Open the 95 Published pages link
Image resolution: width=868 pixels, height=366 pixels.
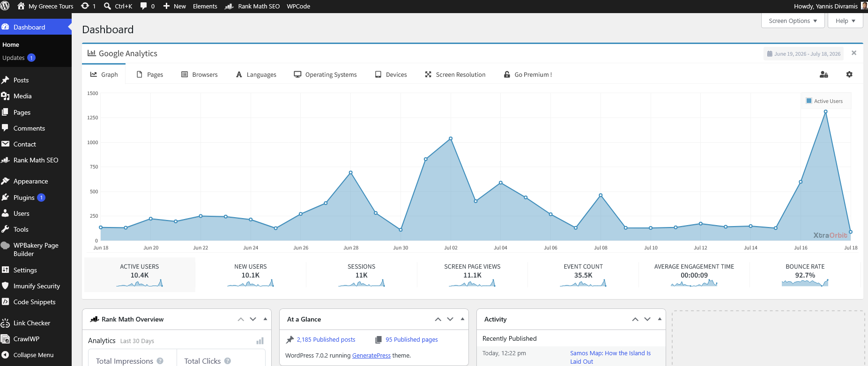(x=412, y=340)
